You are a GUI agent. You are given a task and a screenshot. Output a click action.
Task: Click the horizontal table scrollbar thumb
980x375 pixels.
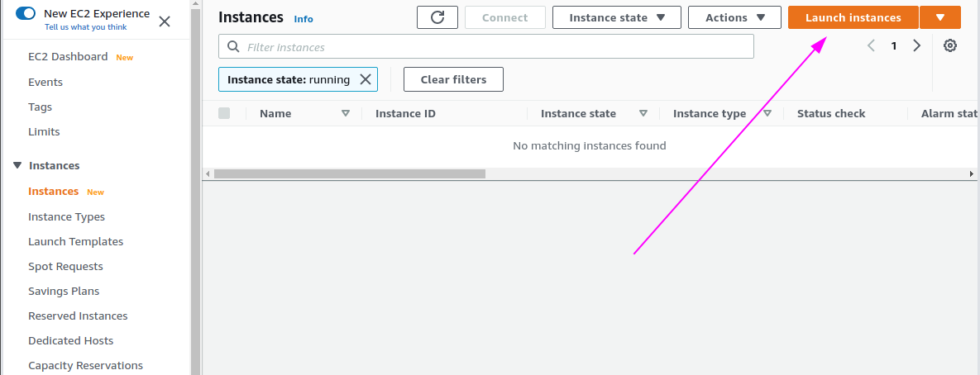349,173
